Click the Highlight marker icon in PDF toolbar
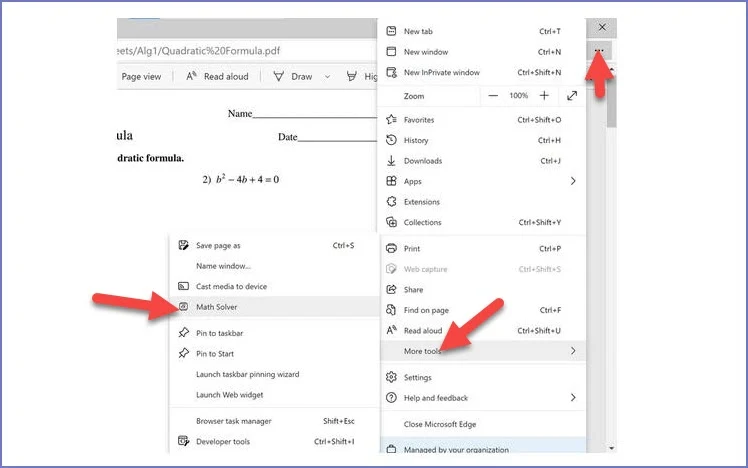The height and width of the screenshot is (468, 748). [x=352, y=76]
